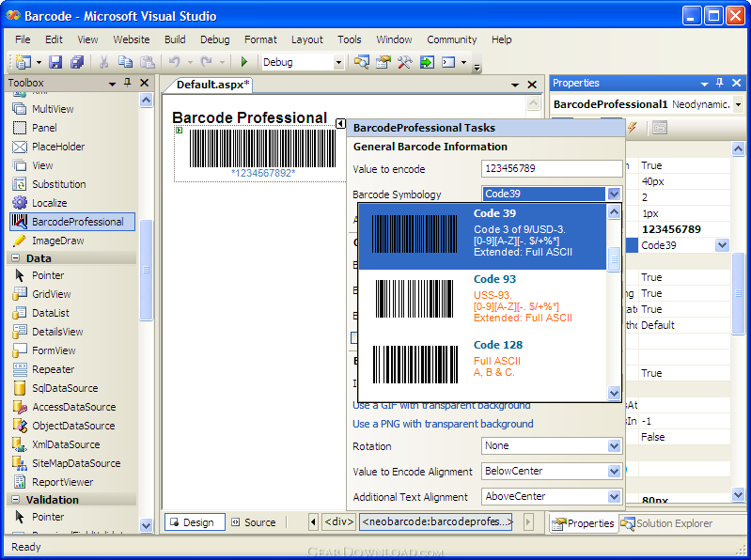Click the Save All toolbar icon
This screenshot has height=560, width=751.
(76, 62)
